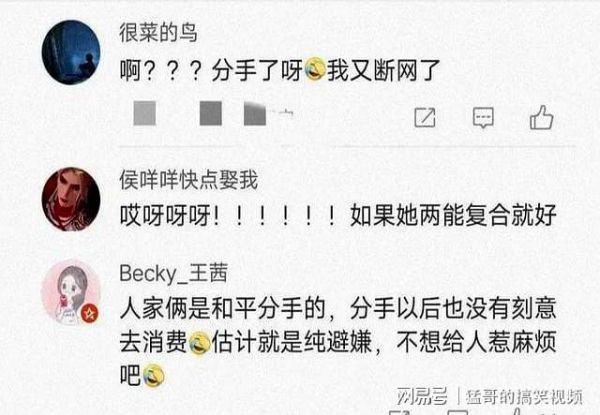Click the verified badge on Becky_王茜's avatar
600x415 pixels.
click(90, 314)
